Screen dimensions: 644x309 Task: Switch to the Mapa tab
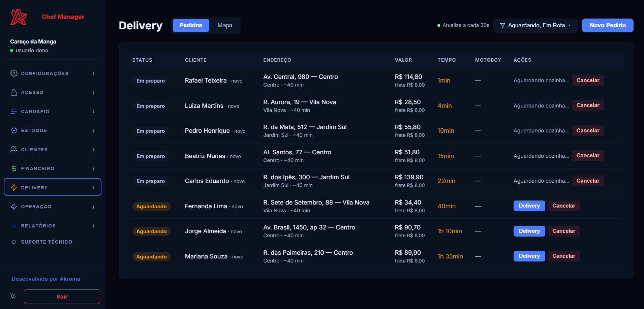tap(225, 25)
